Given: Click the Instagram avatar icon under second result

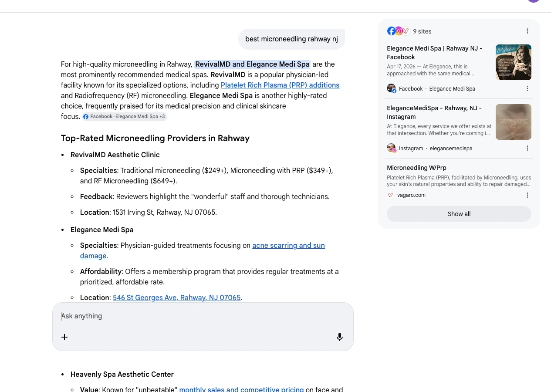Looking at the screenshot, I should [391, 148].
